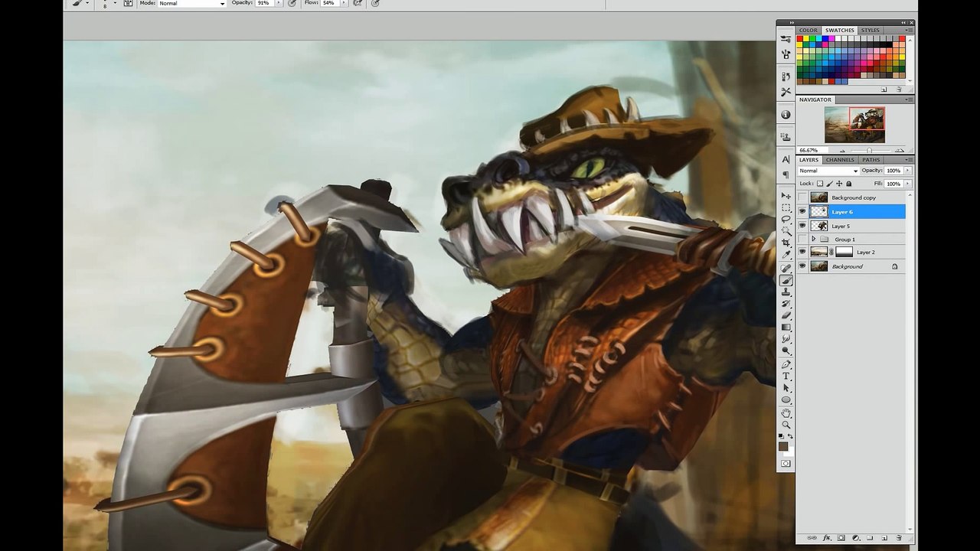Select the Gradient tool

pos(786,328)
